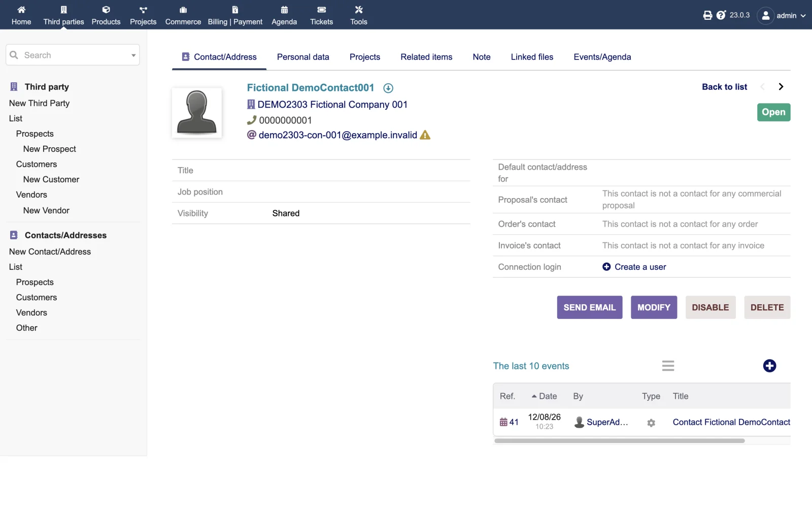Click the SEND EMAIL button

(x=590, y=307)
